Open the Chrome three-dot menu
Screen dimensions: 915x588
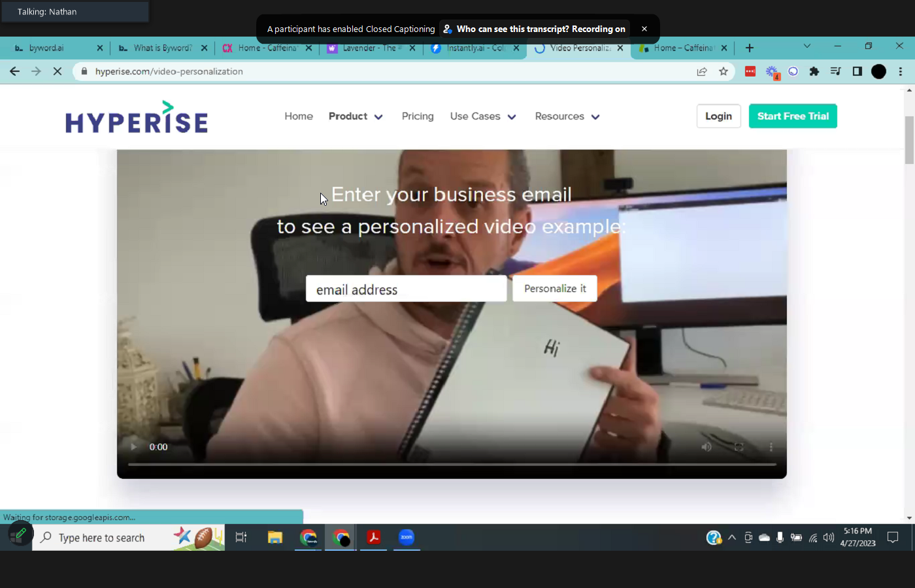[901, 71]
